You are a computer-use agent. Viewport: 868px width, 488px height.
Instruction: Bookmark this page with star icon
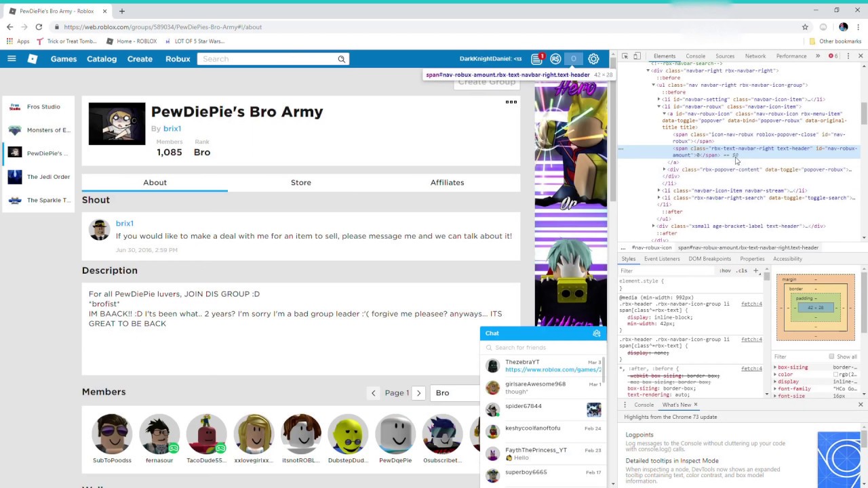[805, 27]
